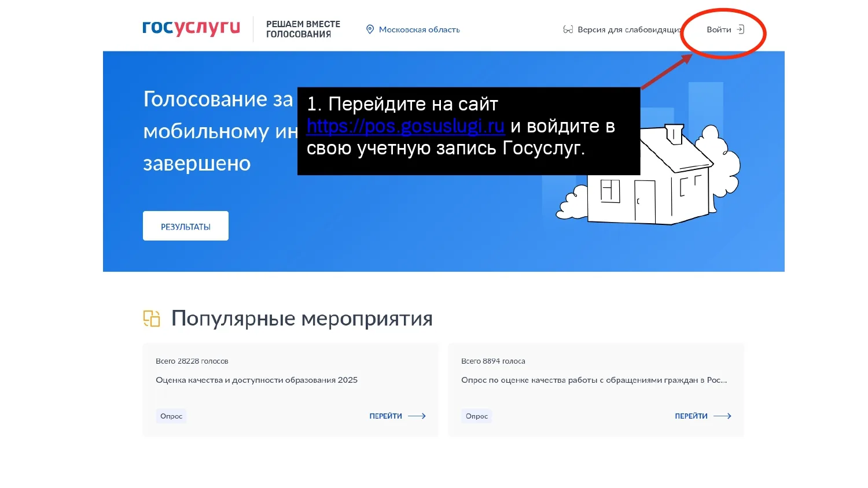Open Версия для слабовидящих link
This screenshot has width=868, height=488.
(623, 29)
